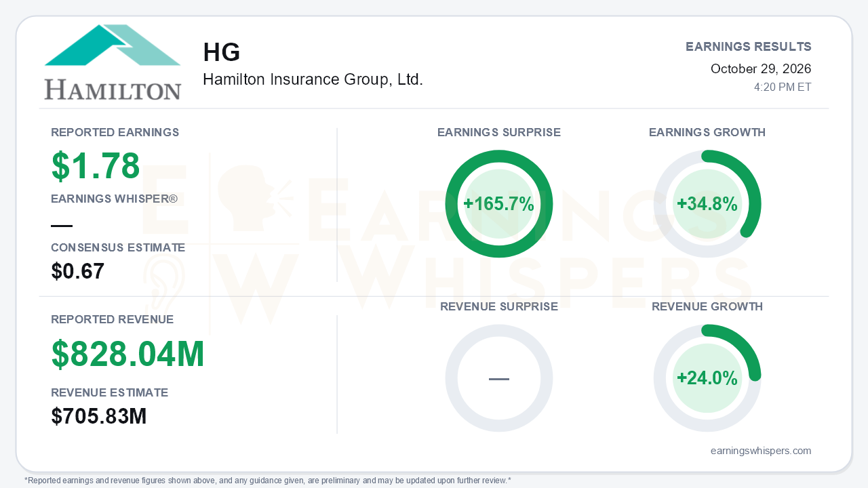Click the Earnings Surprise heading

click(x=499, y=132)
